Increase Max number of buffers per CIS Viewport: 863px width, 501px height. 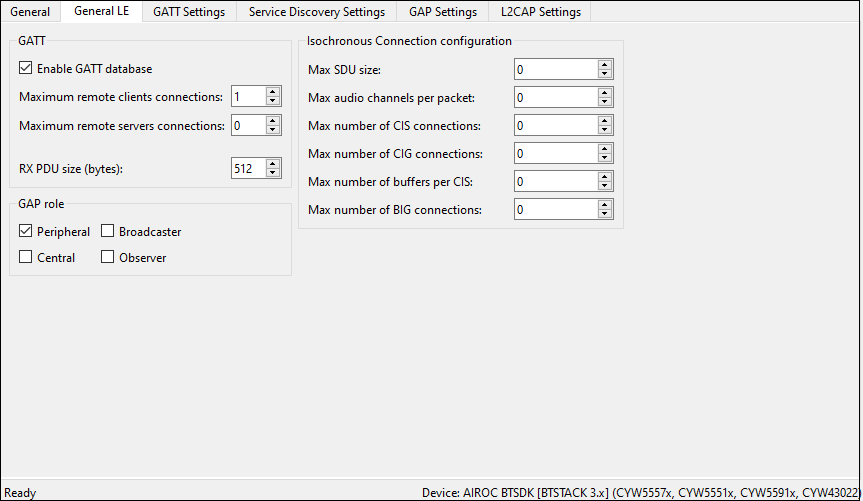[604, 177]
